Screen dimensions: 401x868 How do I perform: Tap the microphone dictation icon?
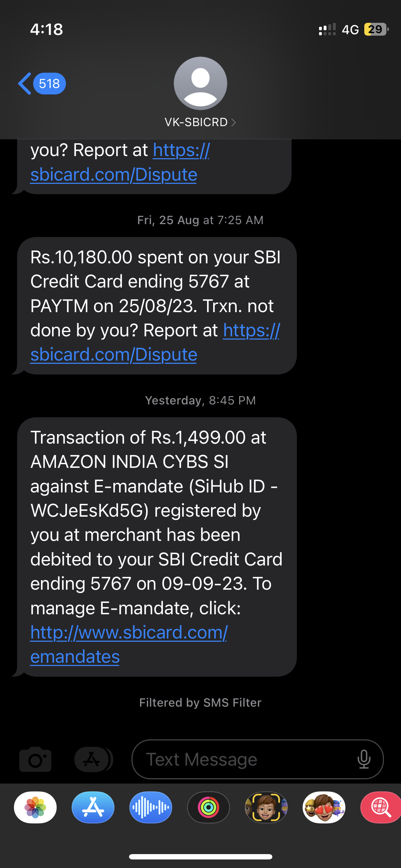(364, 759)
